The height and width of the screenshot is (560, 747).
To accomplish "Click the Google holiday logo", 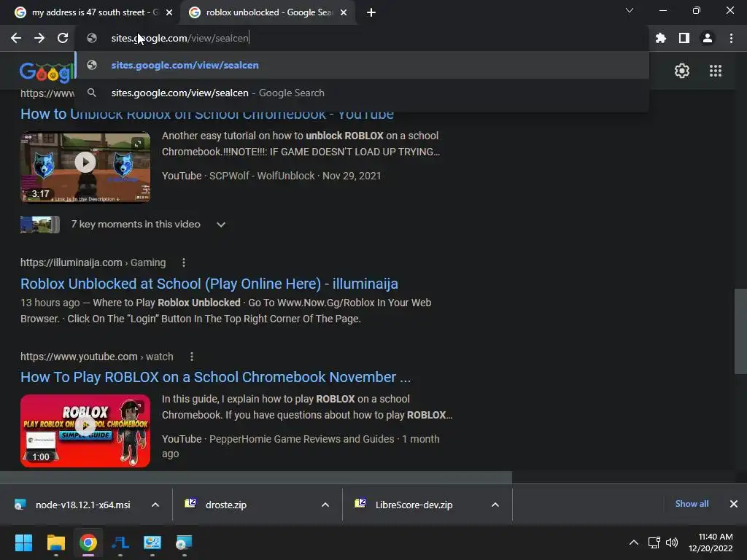I will pyautogui.click(x=47, y=71).
